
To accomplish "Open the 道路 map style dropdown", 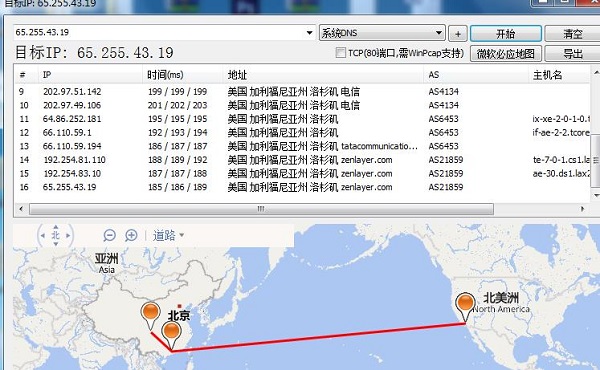I will 168,235.
